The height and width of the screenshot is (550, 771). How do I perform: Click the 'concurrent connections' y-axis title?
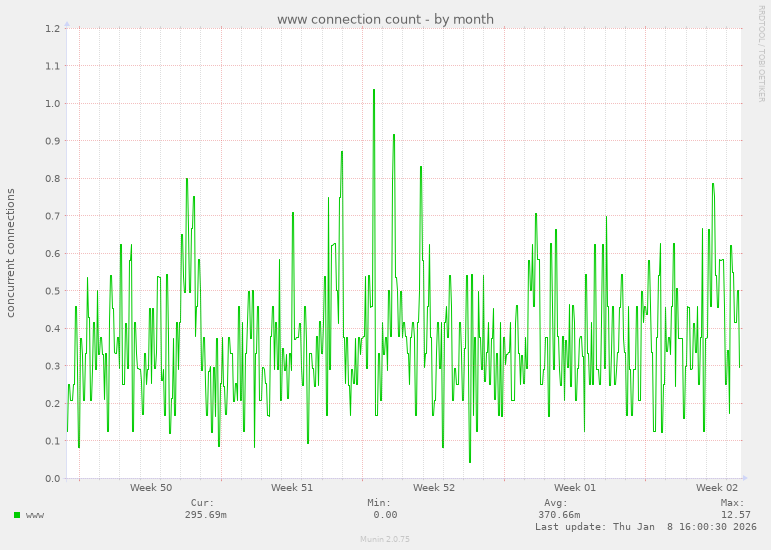10,253
